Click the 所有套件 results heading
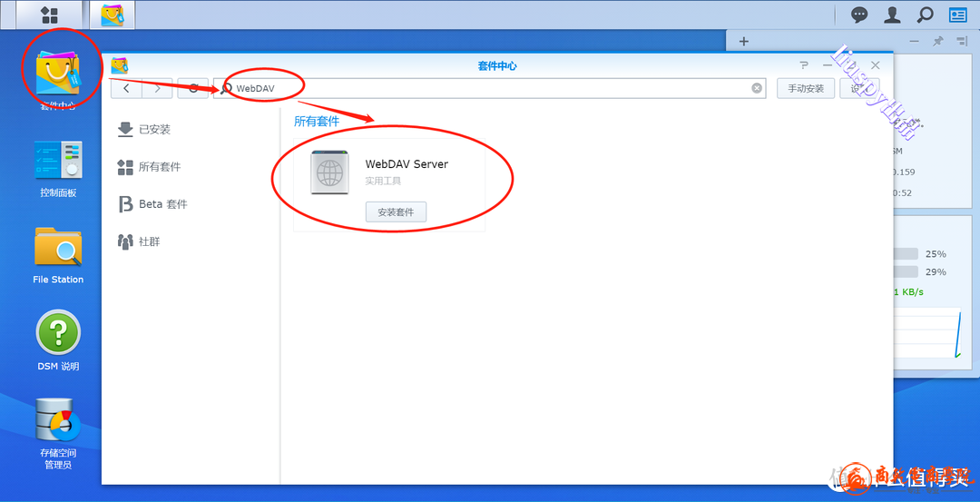The height and width of the screenshot is (502, 980). point(317,122)
